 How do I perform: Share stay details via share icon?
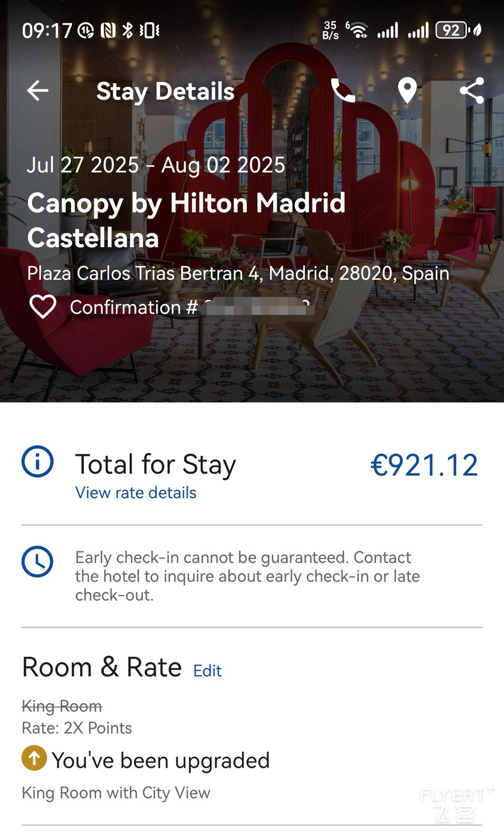471,91
